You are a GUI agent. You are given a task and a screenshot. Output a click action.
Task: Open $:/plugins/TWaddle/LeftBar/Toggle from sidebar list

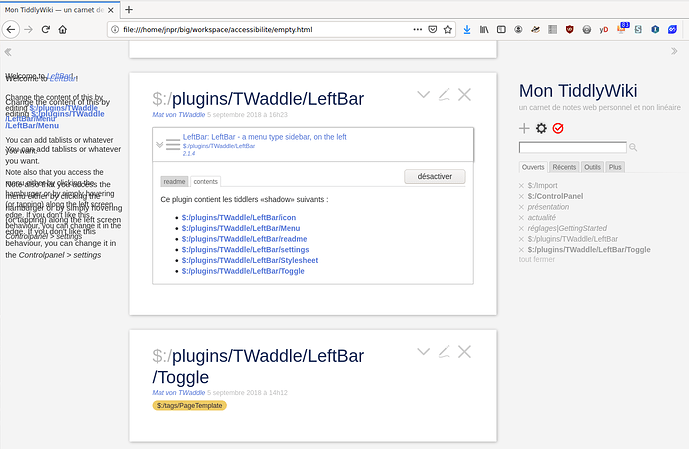pos(589,250)
